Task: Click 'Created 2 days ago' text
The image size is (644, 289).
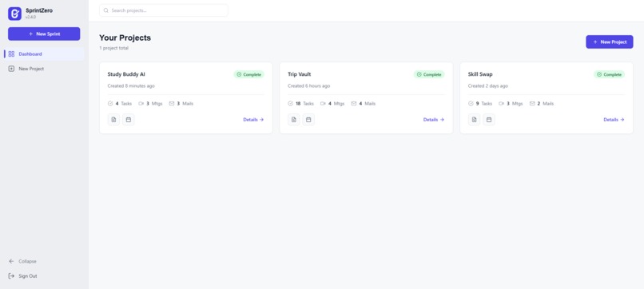Action: point(488,85)
